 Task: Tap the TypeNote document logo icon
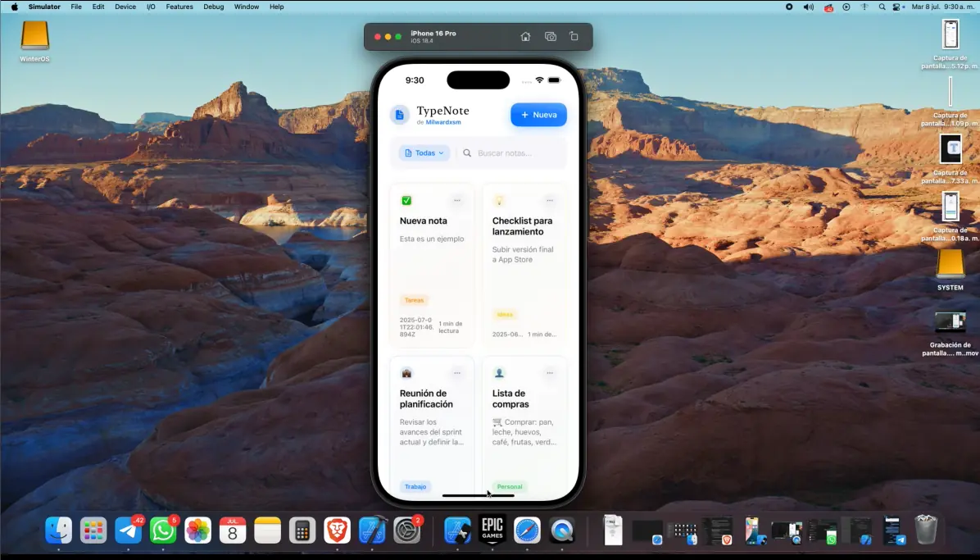point(399,115)
